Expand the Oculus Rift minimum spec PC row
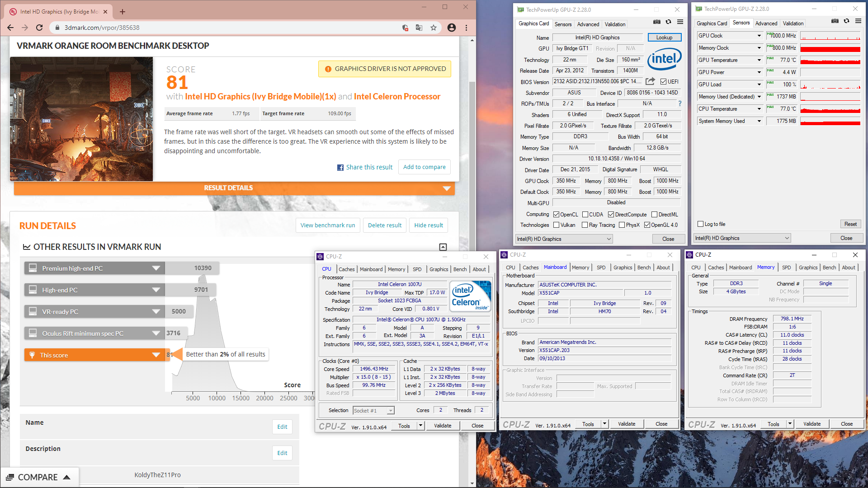 pyautogui.click(x=156, y=333)
